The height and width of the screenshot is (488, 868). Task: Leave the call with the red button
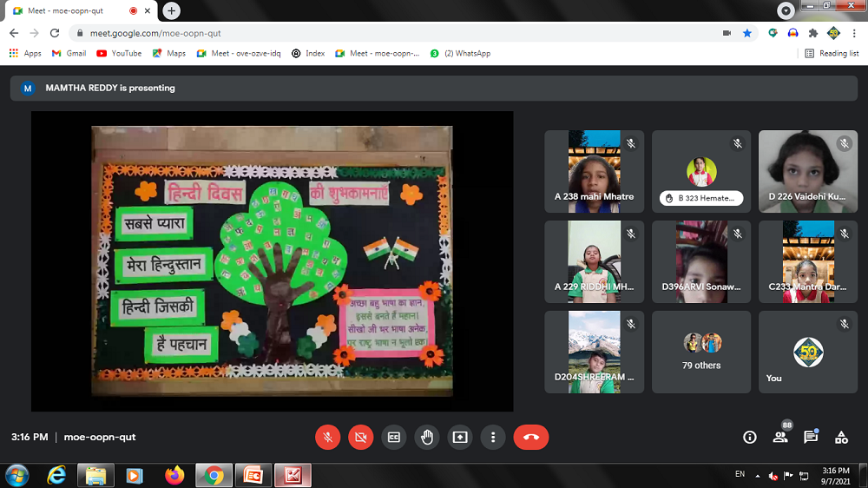tap(530, 438)
